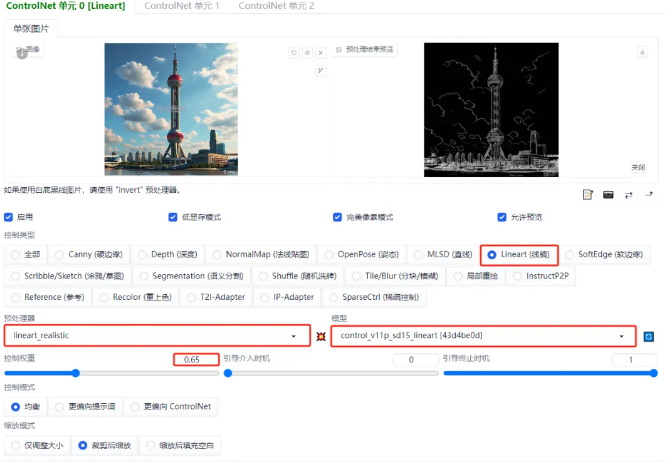
Task: Click the Oriental Pearl Tower source image
Action: click(171, 109)
